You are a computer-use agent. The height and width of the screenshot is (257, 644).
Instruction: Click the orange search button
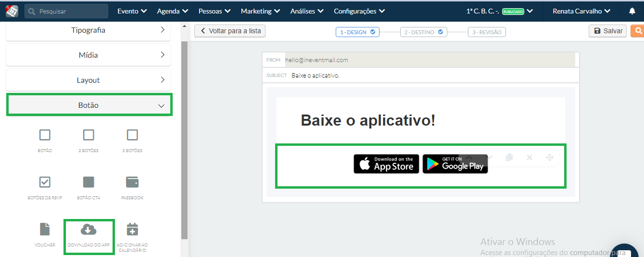(637, 31)
